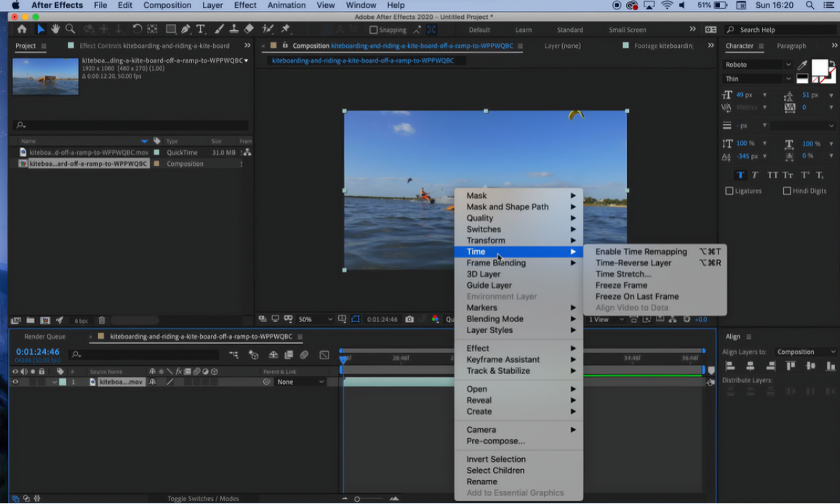
Task: Select the Roto Brush tool
Action: click(268, 29)
